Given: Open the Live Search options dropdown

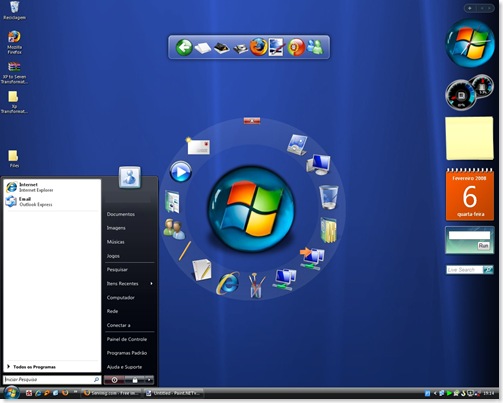Looking at the screenshot, I should [x=488, y=269].
